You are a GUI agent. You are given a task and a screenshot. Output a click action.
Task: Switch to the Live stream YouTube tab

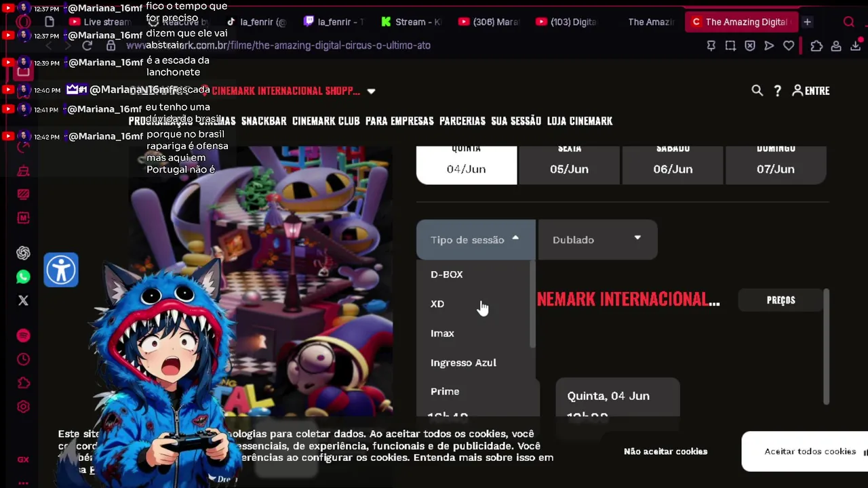[100, 22]
